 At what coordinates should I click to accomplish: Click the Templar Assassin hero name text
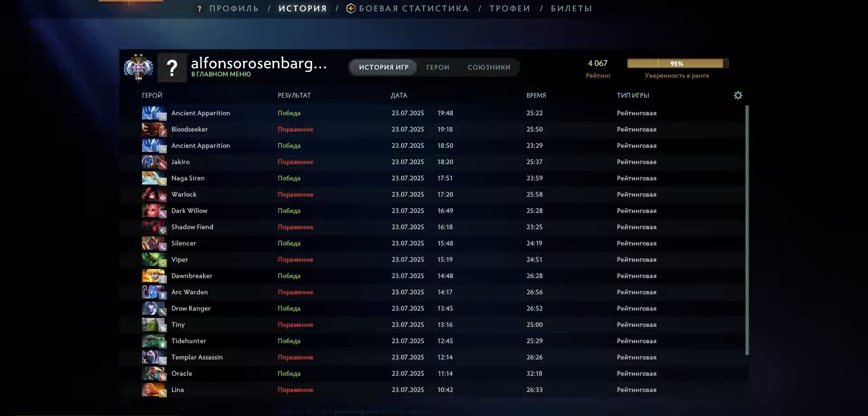tap(197, 357)
